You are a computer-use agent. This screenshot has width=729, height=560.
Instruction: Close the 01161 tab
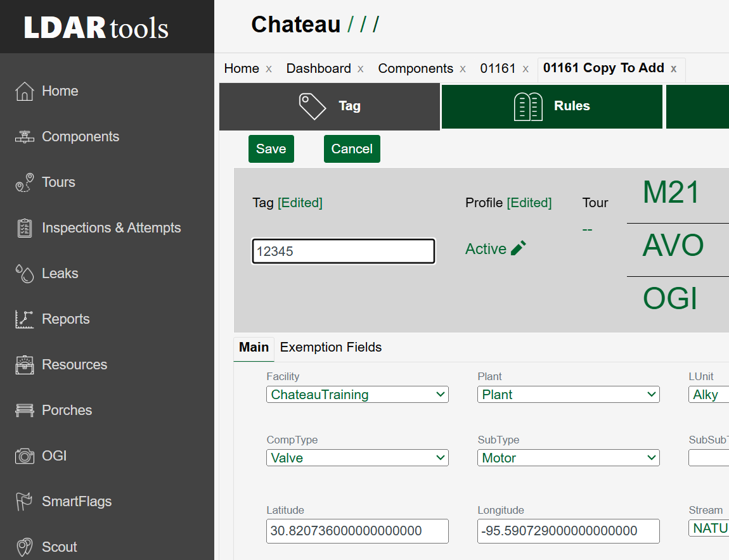526,69
